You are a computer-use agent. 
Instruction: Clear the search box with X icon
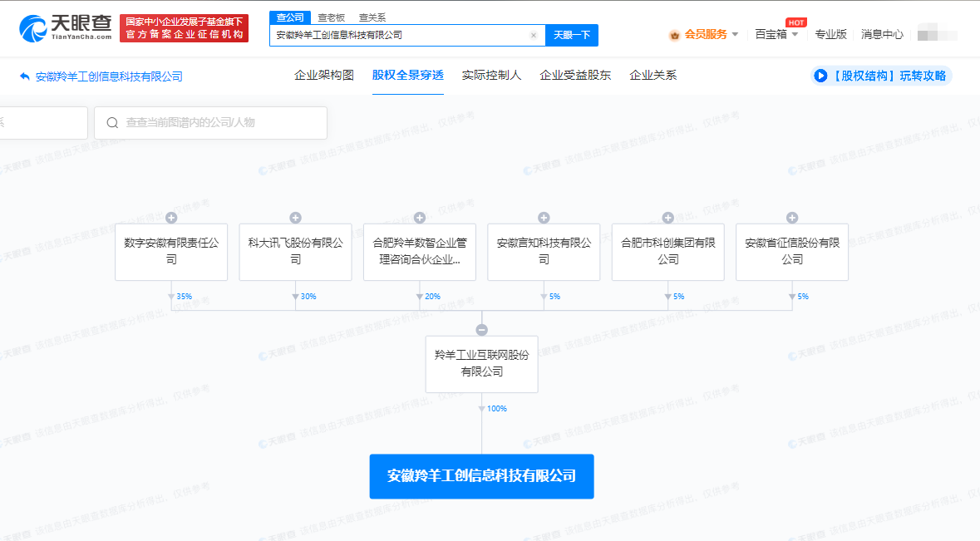533,36
